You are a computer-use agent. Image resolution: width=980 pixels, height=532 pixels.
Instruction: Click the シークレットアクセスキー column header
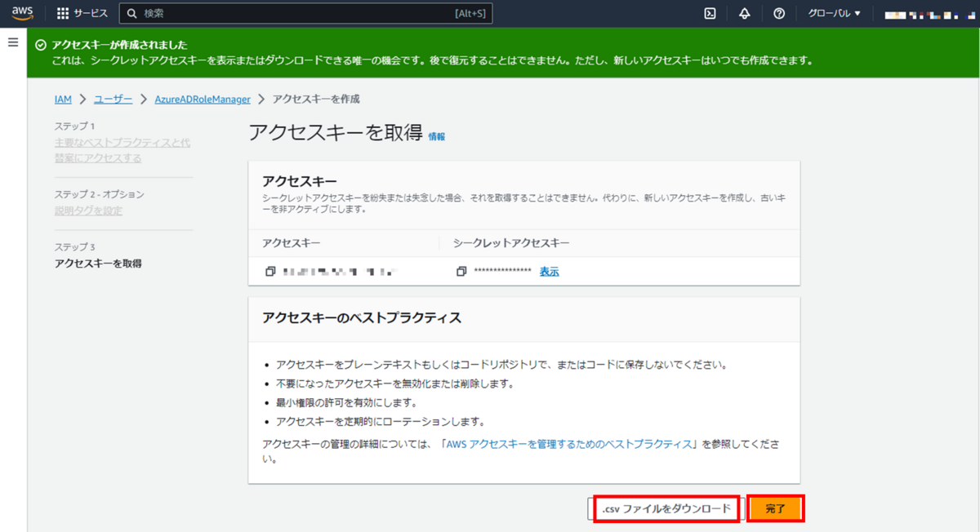click(x=511, y=243)
